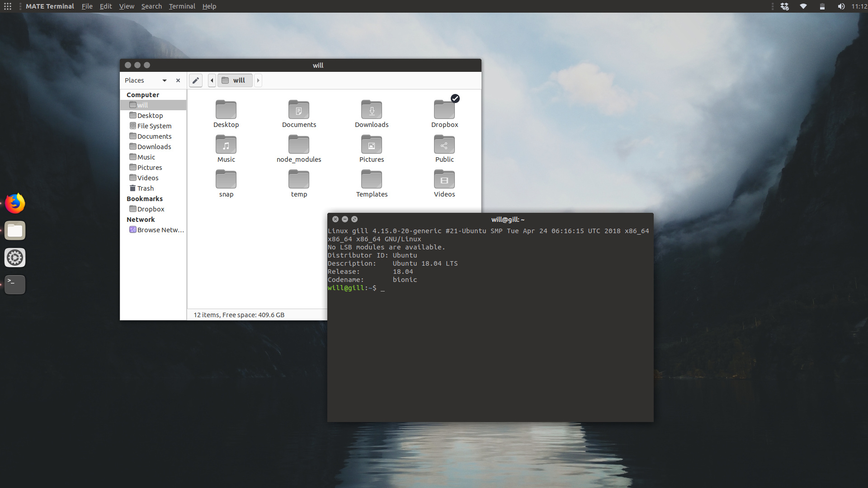Click the pencil edit-location icon
Image resolution: width=868 pixels, height=488 pixels.
[x=195, y=80]
